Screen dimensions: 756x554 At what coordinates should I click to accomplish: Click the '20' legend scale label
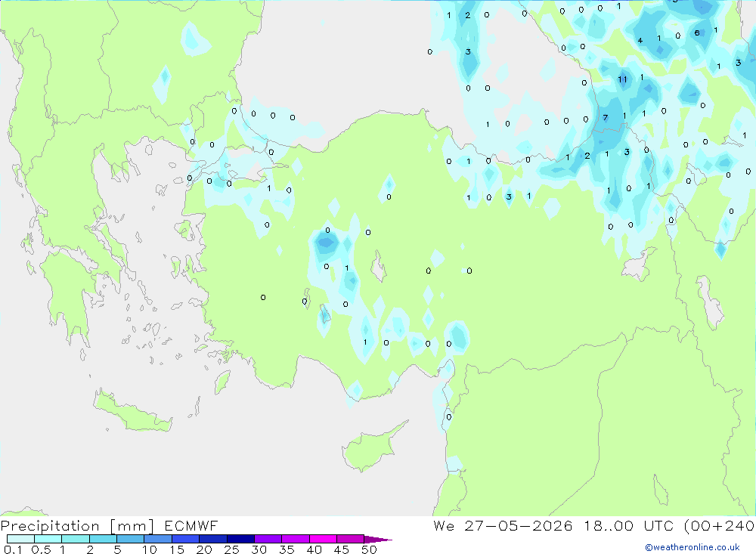point(204,549)
